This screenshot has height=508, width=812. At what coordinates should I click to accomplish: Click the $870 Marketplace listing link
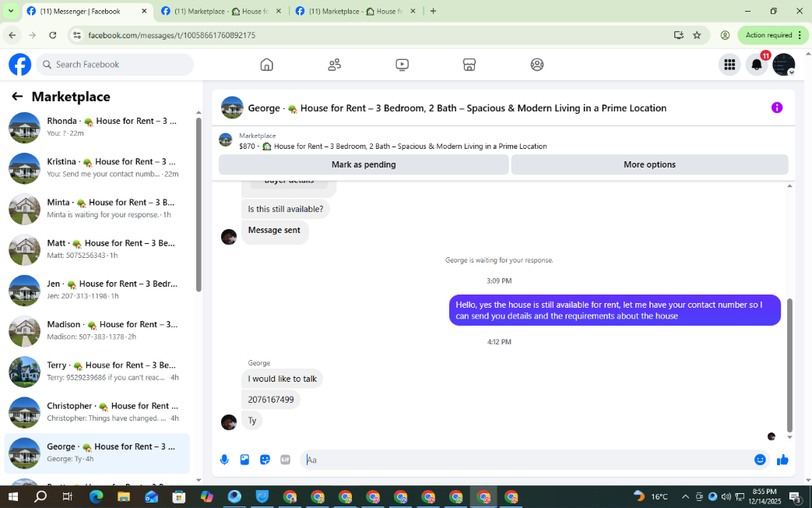(x=393, y=146)
